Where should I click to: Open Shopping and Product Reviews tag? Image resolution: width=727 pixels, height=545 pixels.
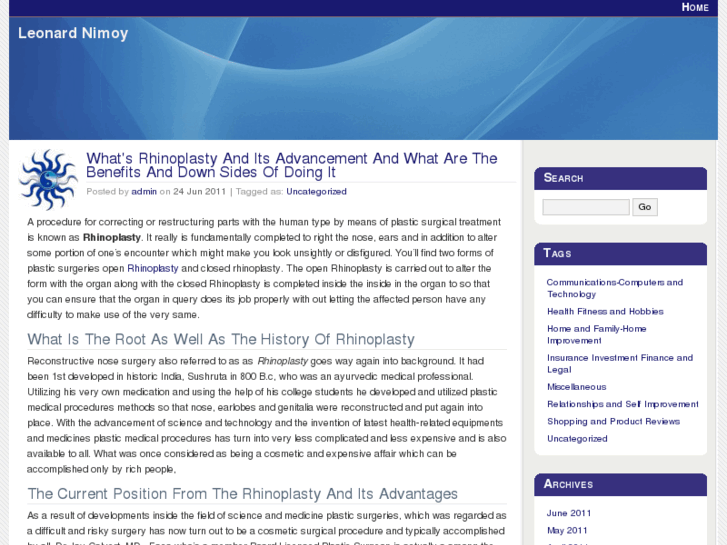[613, 421]
